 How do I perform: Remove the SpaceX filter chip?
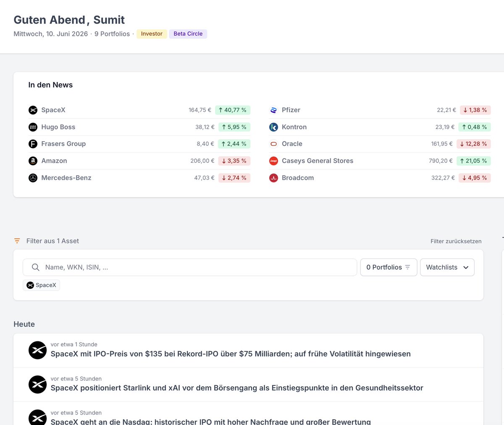[41, 285]
